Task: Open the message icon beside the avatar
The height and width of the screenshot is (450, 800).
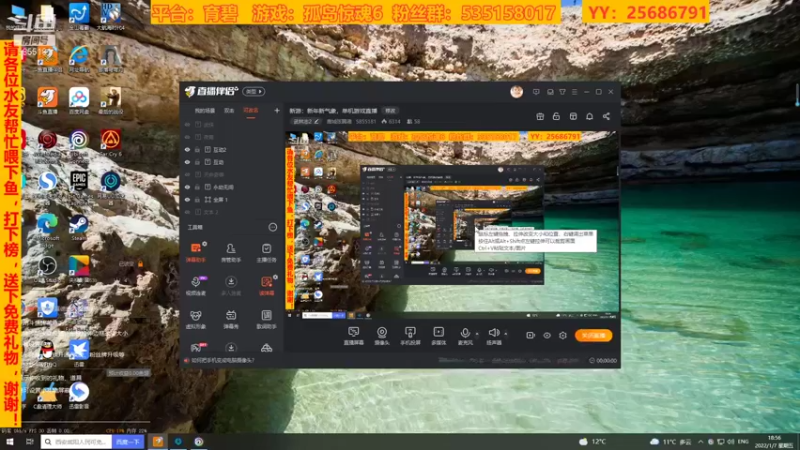Action: [x=536, y=92]
